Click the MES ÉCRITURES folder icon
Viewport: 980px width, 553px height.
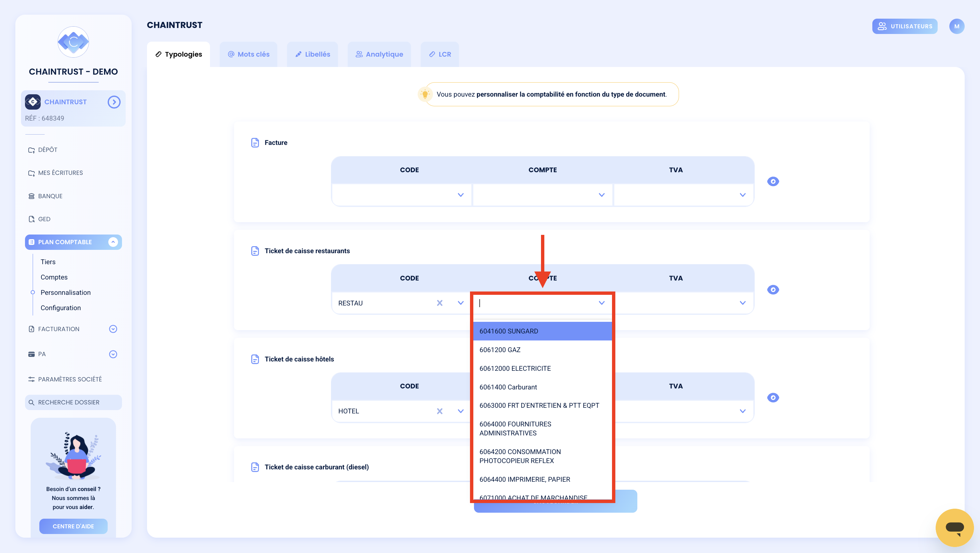[x=31, y=173]
